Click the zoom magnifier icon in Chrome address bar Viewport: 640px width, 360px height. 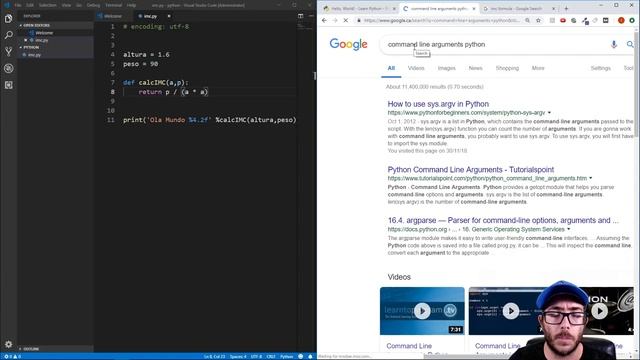tap(527, 20)
